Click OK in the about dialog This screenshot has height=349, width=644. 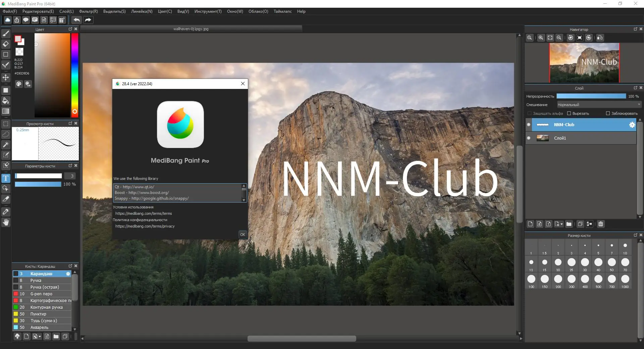coord(243,235)
